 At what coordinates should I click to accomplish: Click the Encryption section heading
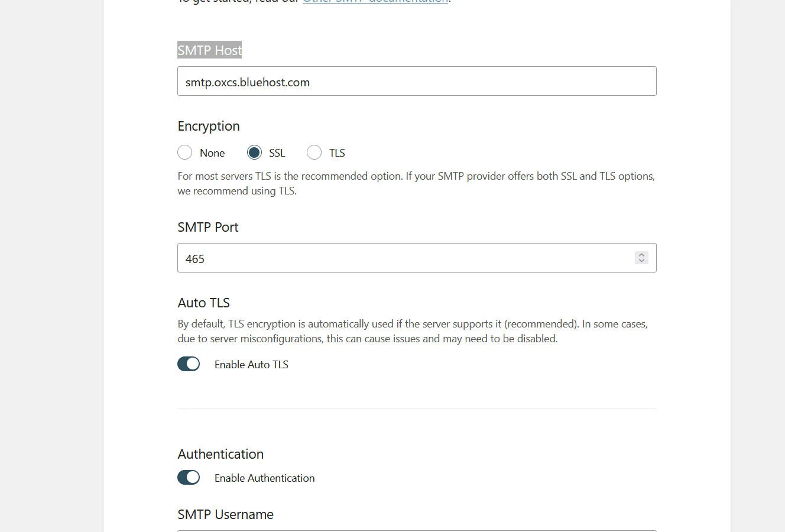click(209, 126)
